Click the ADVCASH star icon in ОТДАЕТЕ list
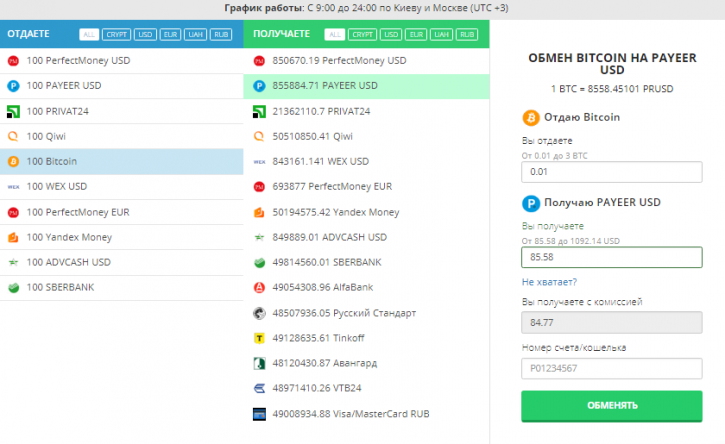Image resolution: width=725 pixels, height=444 pixels. click(13, 262)
